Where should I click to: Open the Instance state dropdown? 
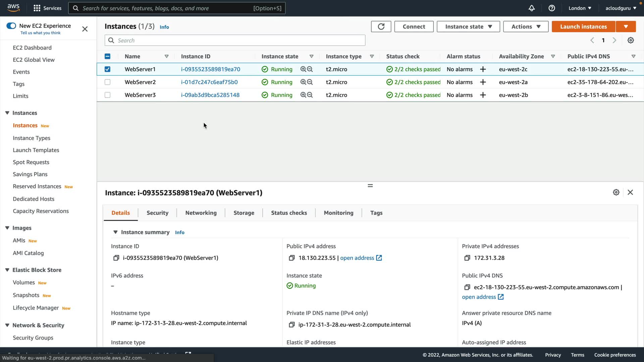[468, 26]
